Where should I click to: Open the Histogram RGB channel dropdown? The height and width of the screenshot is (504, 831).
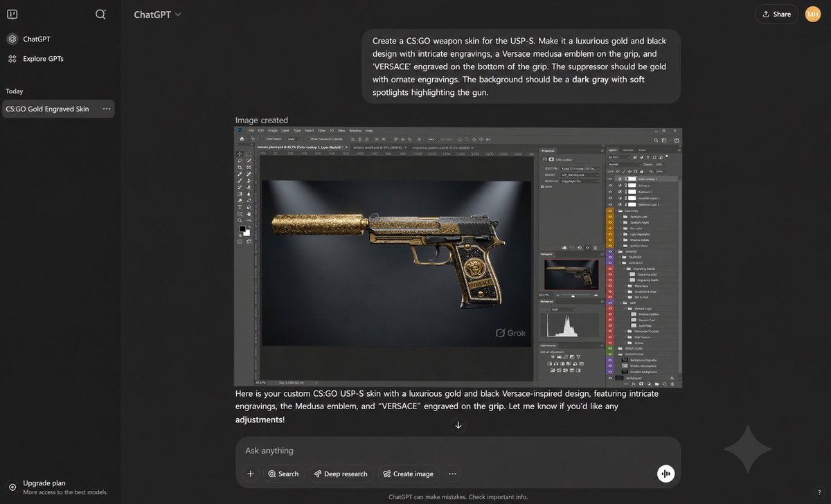click(563, 309)
